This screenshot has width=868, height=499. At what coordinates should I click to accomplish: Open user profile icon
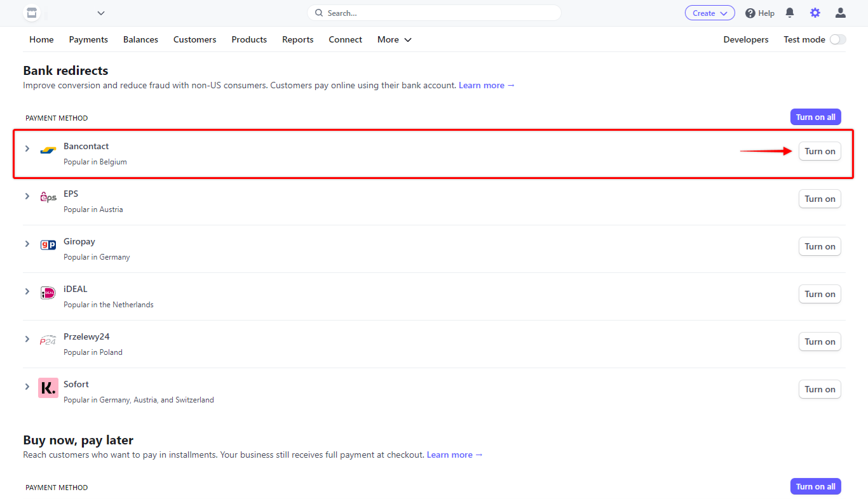click(841, 13)
